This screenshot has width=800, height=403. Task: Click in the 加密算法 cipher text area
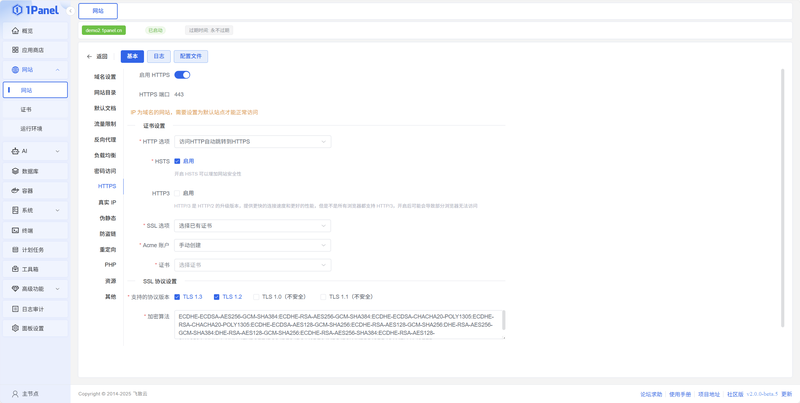point(340,324)
